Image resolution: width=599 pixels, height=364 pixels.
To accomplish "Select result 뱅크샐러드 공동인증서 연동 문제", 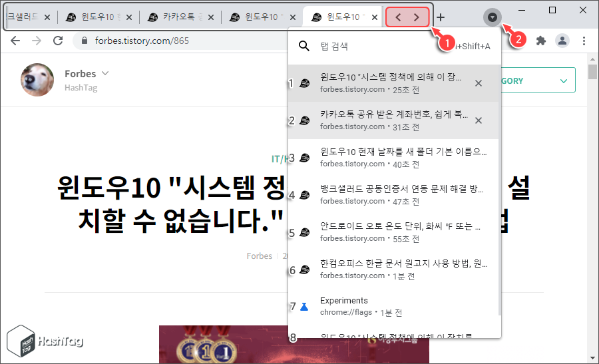I will 394,195.
